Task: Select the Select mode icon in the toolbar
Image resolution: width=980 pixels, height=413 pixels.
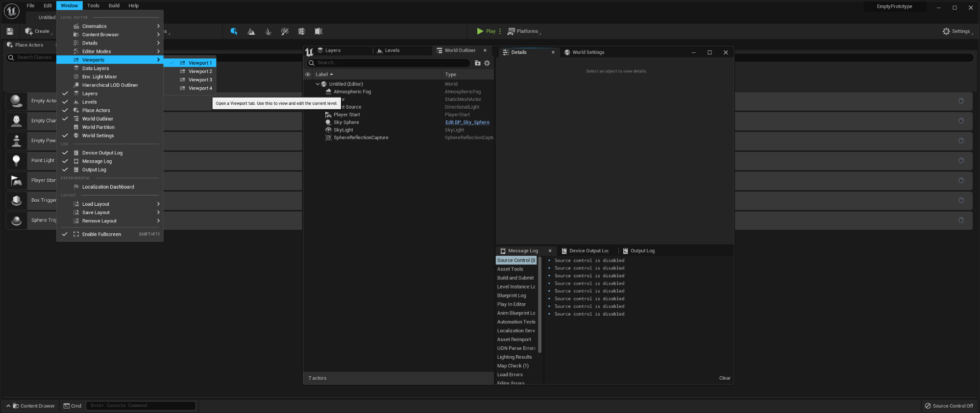Action: pos(234,31)
